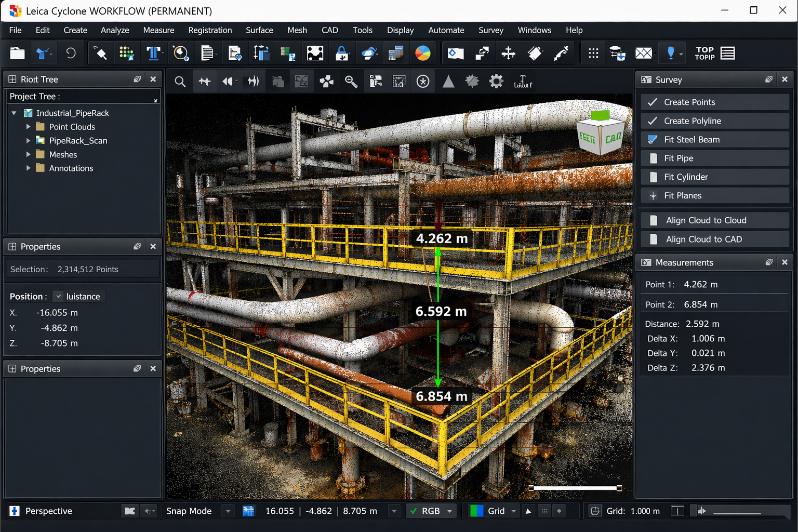The width and height of the screenshot is (798, 532).
Task: Click the padlock toolbar icon
Action: [342, 53]
